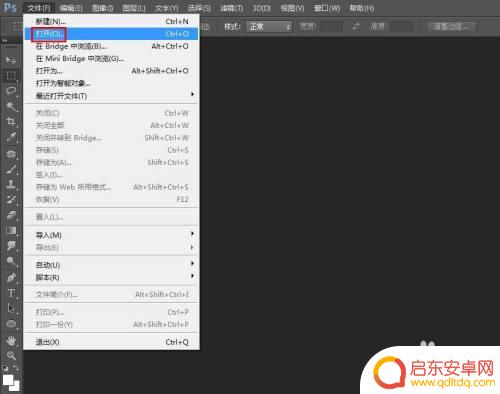The width and height of the screenshot is (500, 394).
Task: Click 关闭(C) menu item
Action: tap(111, 113)
